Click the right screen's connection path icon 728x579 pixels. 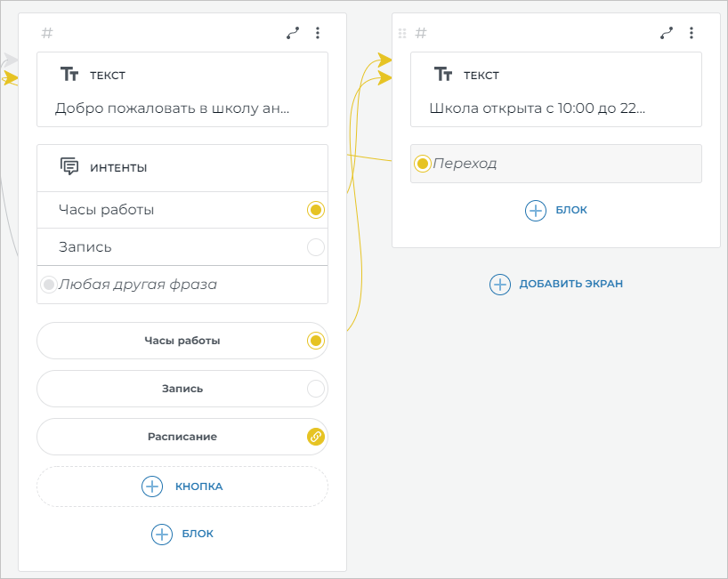tap(667, 33)
